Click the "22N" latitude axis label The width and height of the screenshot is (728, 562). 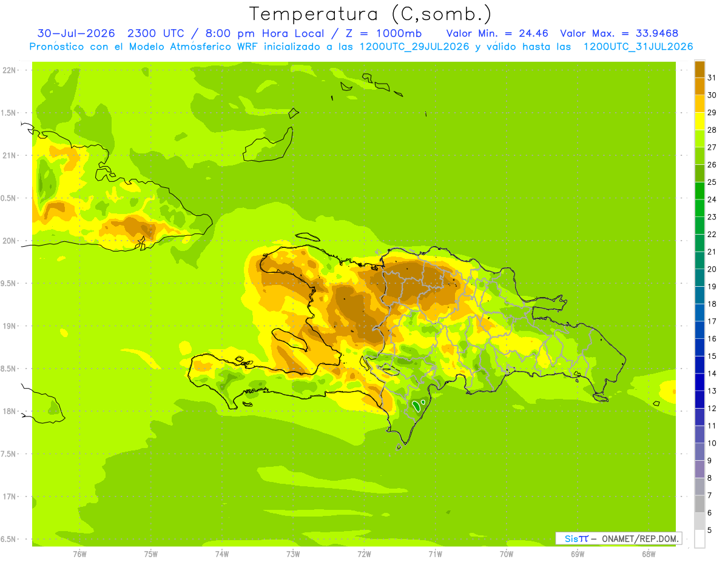(x=10, y=70)
